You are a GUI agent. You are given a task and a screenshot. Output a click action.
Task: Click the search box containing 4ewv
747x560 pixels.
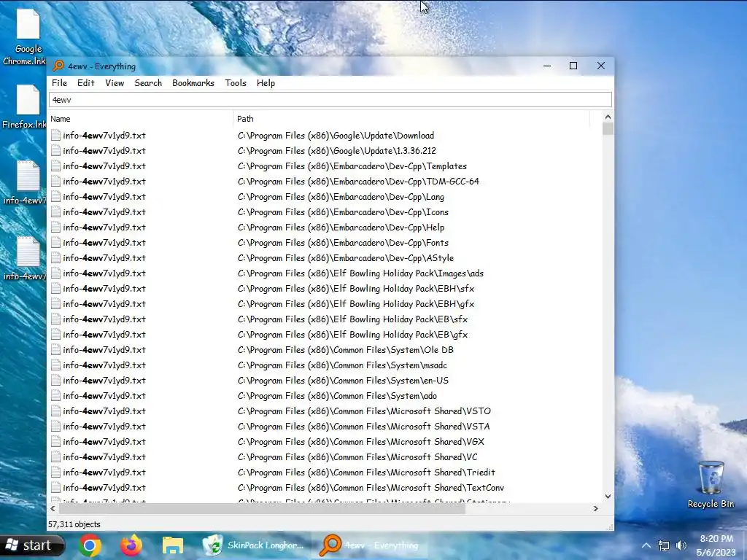click(x=330, y=99)
